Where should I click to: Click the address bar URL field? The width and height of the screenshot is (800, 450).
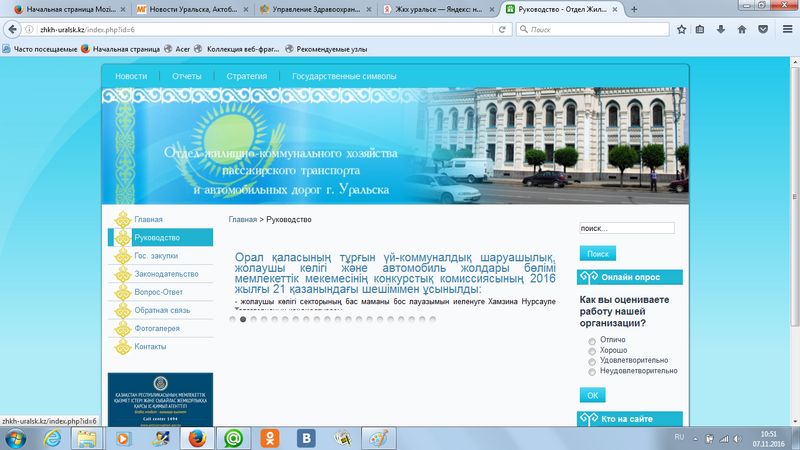263,30
